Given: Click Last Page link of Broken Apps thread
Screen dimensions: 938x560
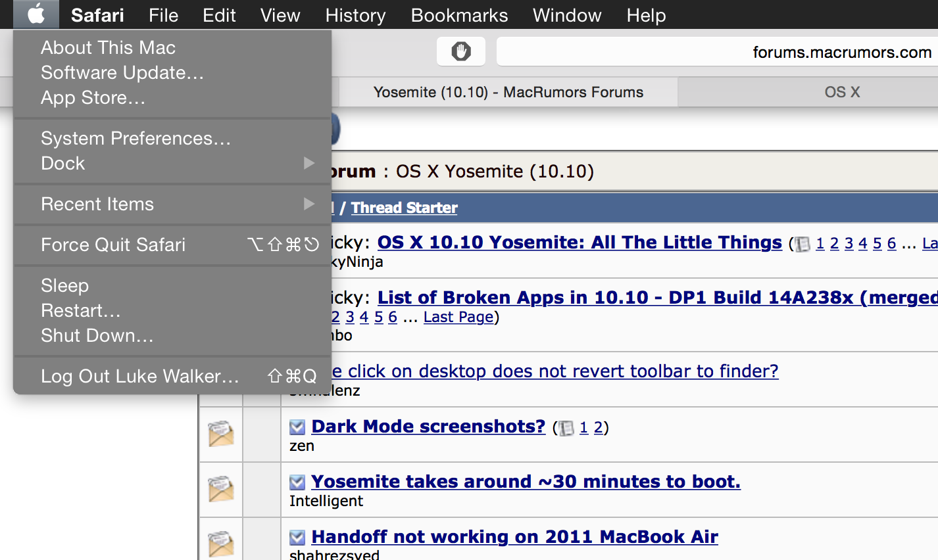Looking at the screenshot, I should [458, 317].
